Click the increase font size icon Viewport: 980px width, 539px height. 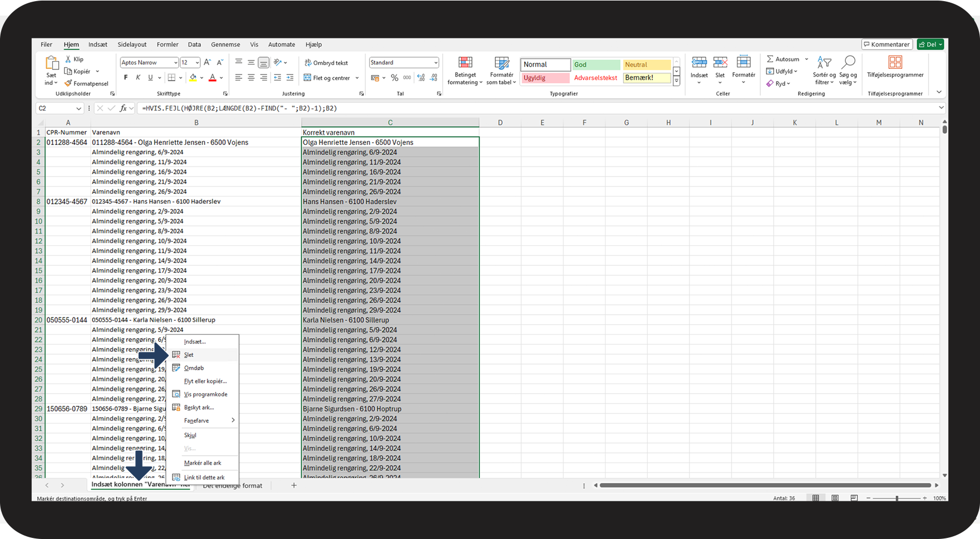pos(207,63)
